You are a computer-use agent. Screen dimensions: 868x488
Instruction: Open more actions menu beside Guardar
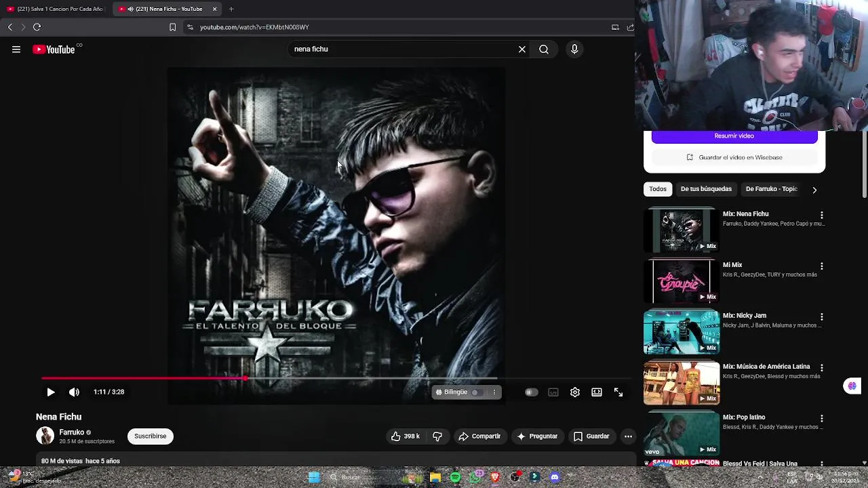point(629,436)
